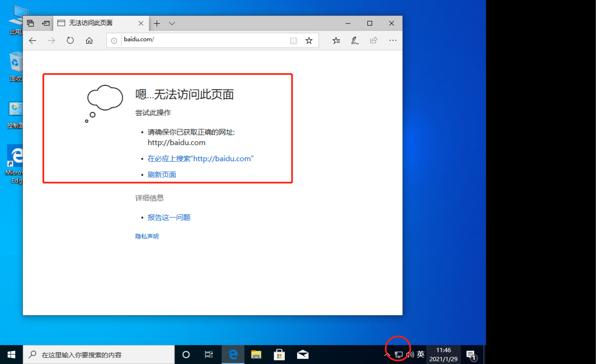Viewport: 596px width, 364px height.
Task: Maximize the Edge window
Action: click(370, 23)
